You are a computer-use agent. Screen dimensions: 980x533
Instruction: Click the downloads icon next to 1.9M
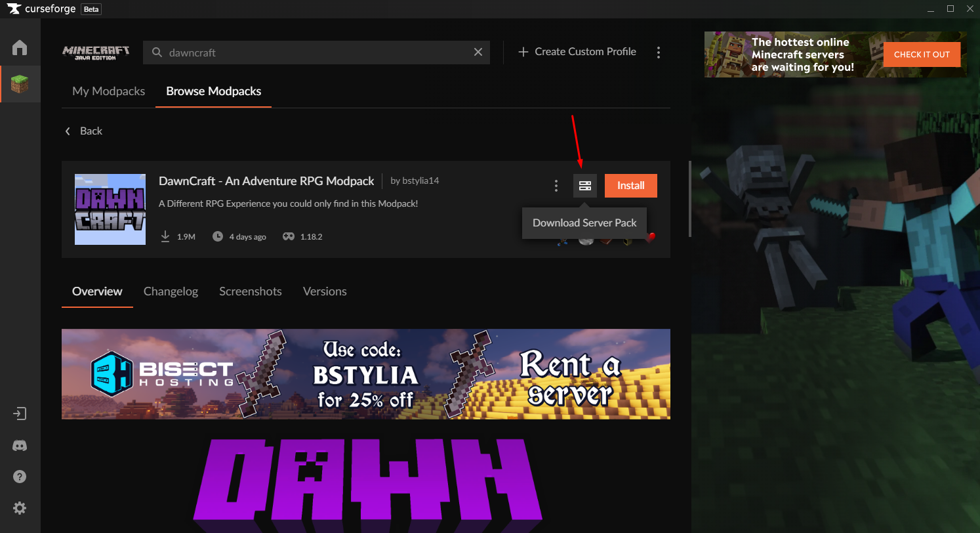click(166, 236)
